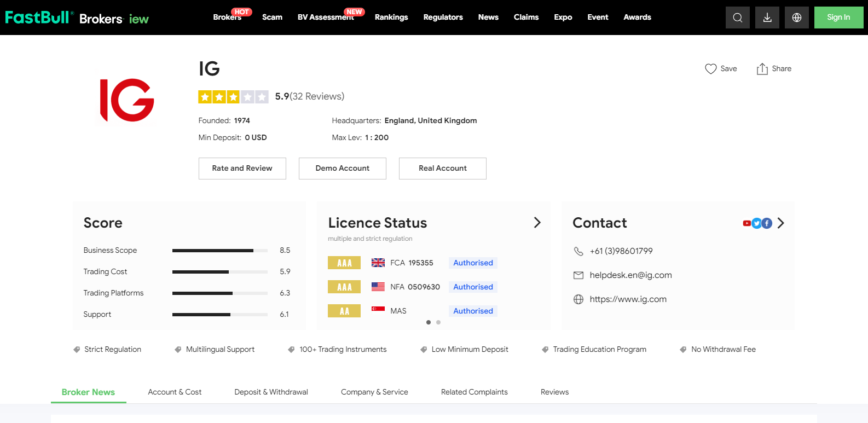The image size is (868, 423).
Task: Visit the https://www.ig.com link
Action: pos(628,299)
